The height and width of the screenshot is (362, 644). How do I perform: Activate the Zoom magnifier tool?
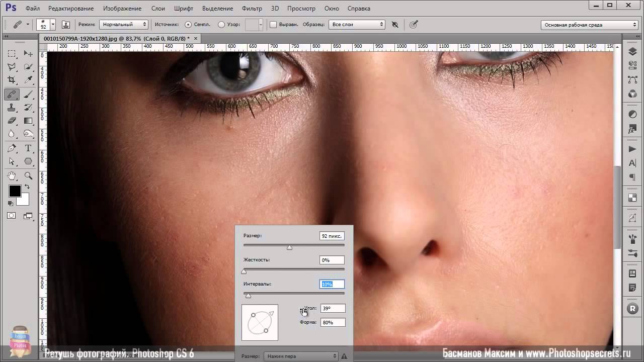tap(28, 175)
